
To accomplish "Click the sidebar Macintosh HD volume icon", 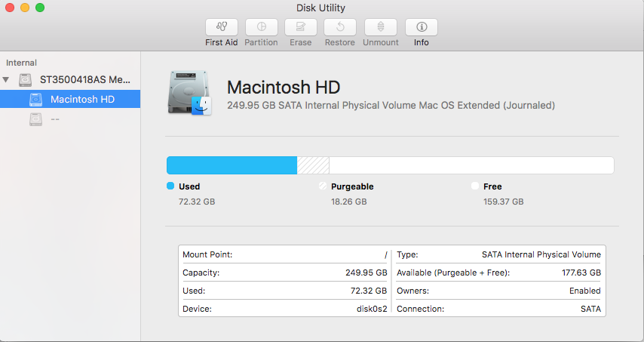I will [x=35, y=99].
